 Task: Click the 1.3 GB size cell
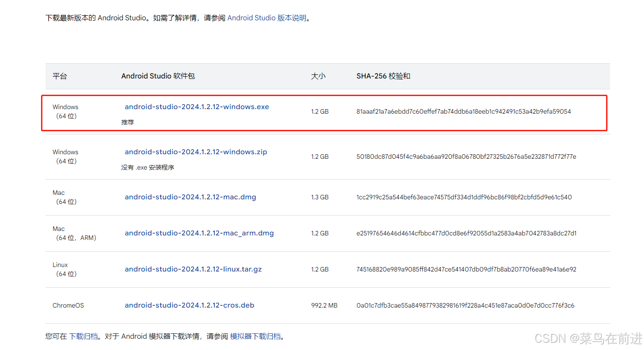[320, 197]
